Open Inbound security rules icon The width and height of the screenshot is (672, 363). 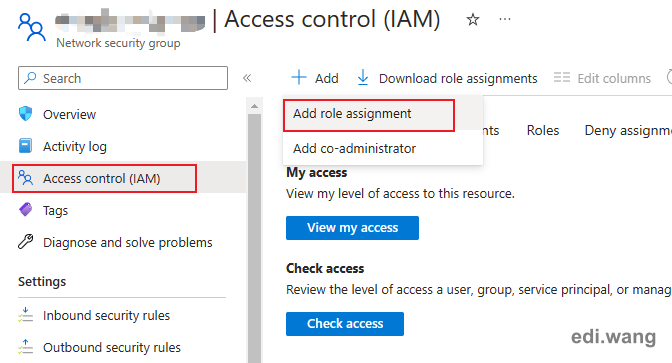click(x=26, y=315)
